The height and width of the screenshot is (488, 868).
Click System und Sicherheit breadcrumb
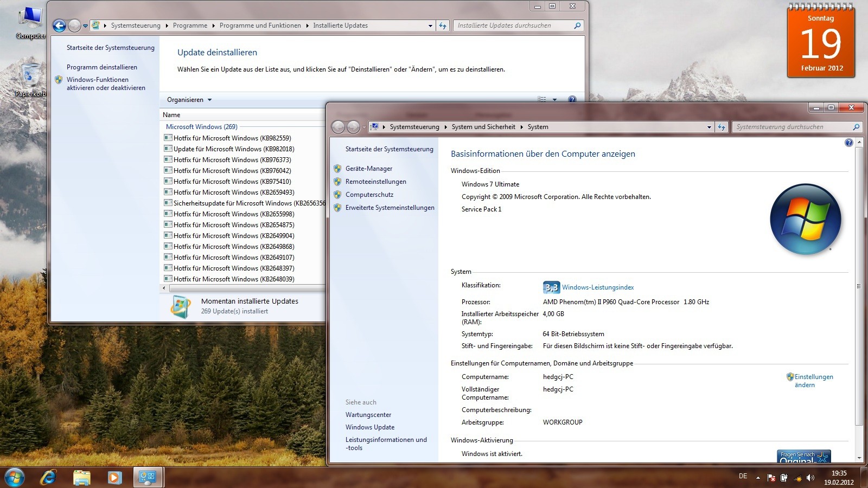tap(483, 127)
